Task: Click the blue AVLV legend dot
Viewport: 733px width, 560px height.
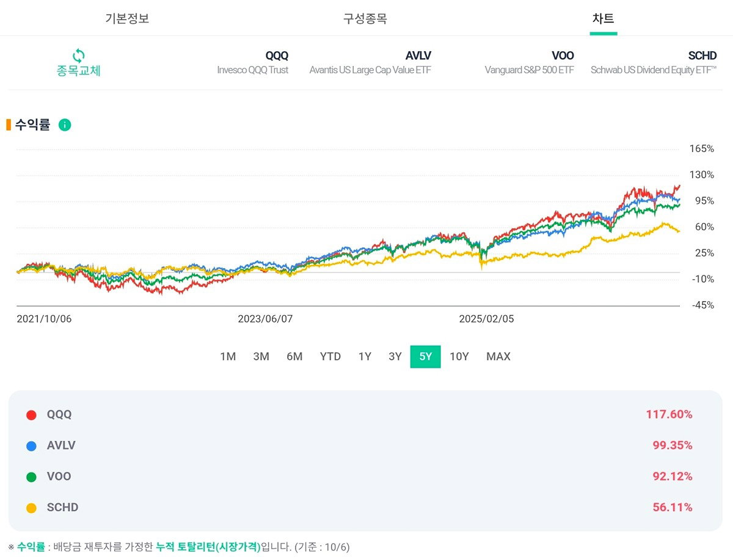Action: [x=32, y=446]
